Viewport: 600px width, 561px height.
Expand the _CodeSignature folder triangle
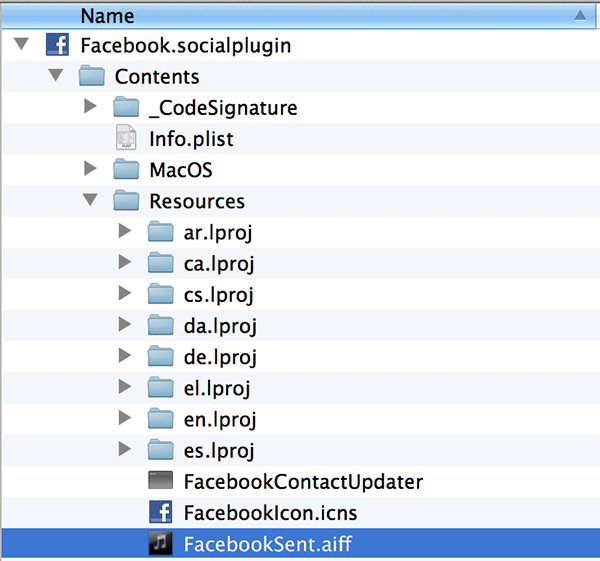(x=90, y=106)
